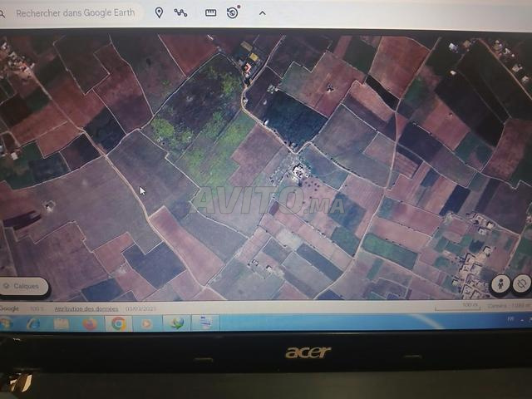Click the imagery date in status bar
Viewport: 532px width, 399px height.
[139, 308]
